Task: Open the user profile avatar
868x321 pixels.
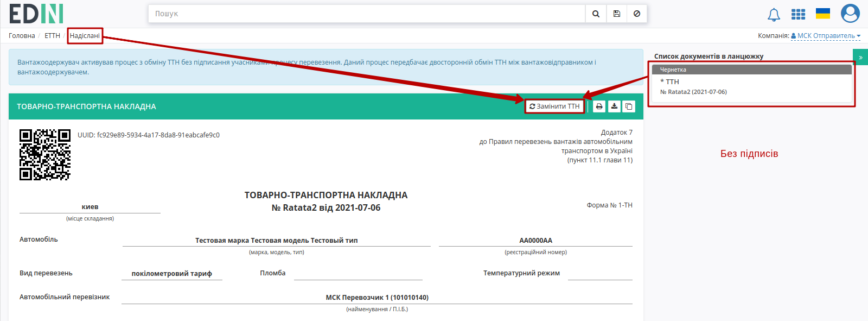Action: click(850, 14)
